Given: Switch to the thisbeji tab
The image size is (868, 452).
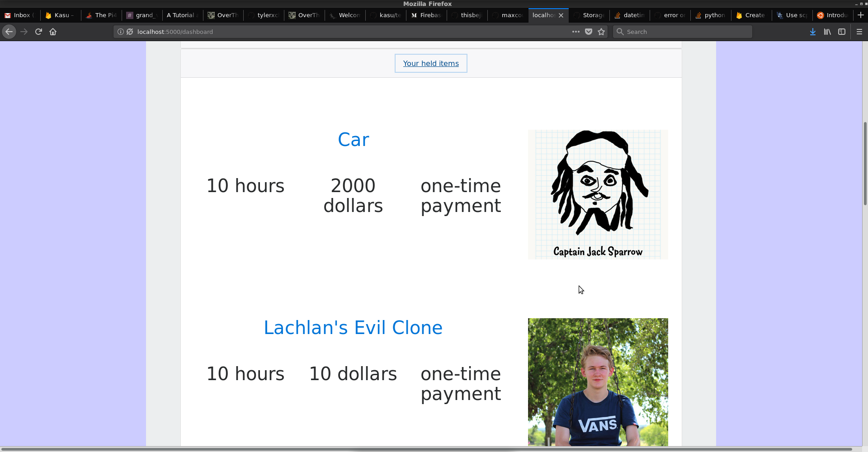Looking at the screenshot, I should pos(467,15).
